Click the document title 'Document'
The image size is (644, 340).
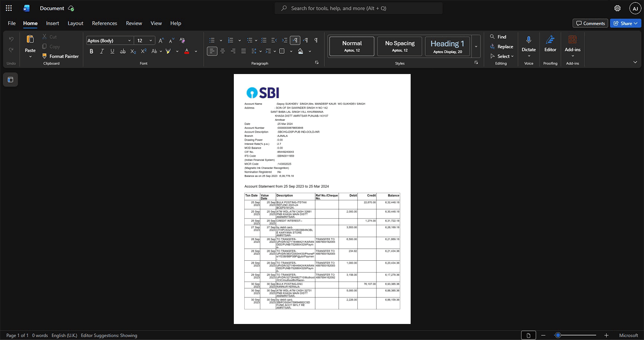click(x=52, y=8)
